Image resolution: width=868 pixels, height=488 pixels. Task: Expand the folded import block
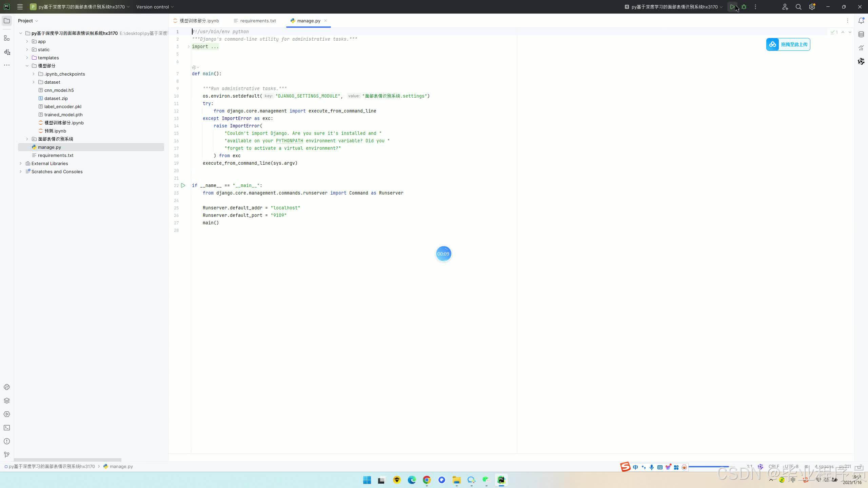[x=189, y=47]
